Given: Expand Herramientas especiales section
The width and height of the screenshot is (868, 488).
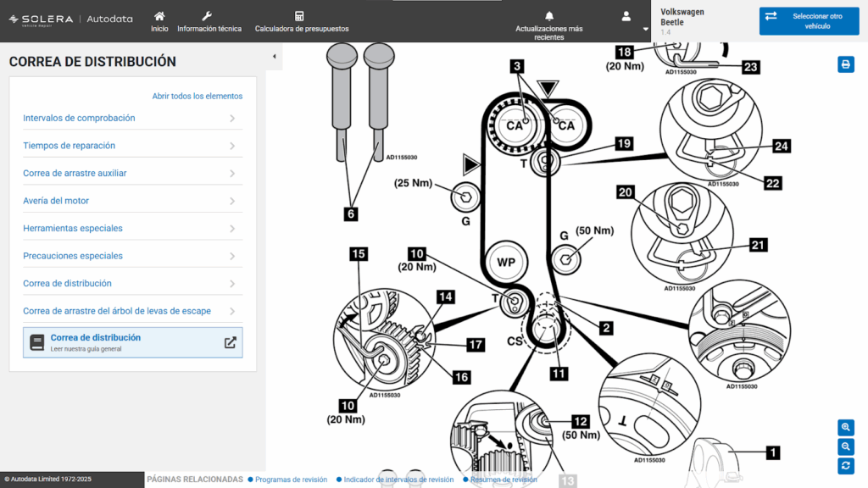Looking at the screenshot, I should click(131, 229).
